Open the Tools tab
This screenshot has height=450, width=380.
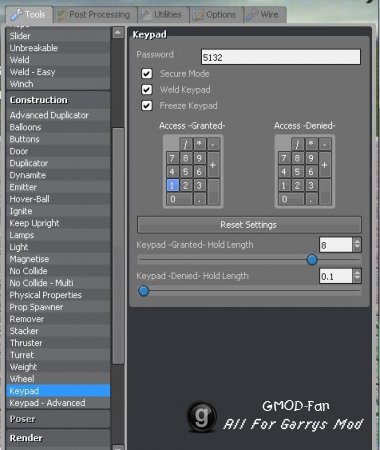point(29,15)
